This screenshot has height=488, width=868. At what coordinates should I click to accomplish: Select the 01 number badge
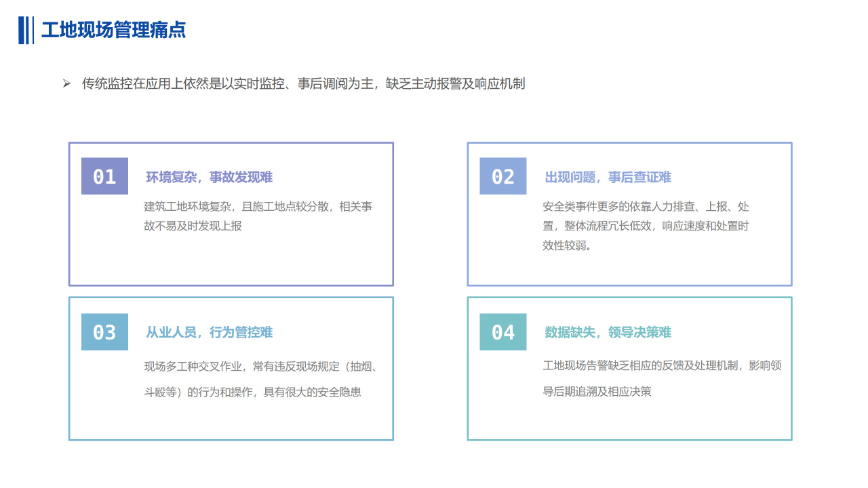click(104, 176)
